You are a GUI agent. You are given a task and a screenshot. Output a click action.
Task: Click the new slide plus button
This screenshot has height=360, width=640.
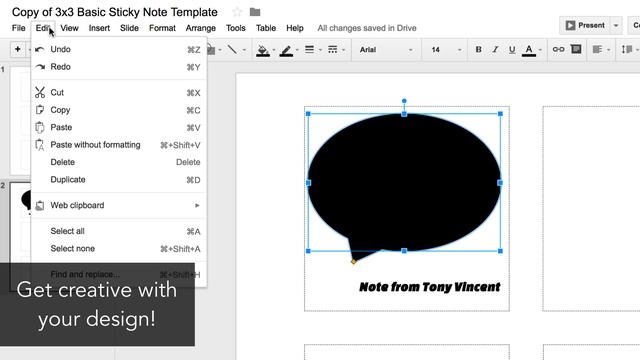click(18, 49)
